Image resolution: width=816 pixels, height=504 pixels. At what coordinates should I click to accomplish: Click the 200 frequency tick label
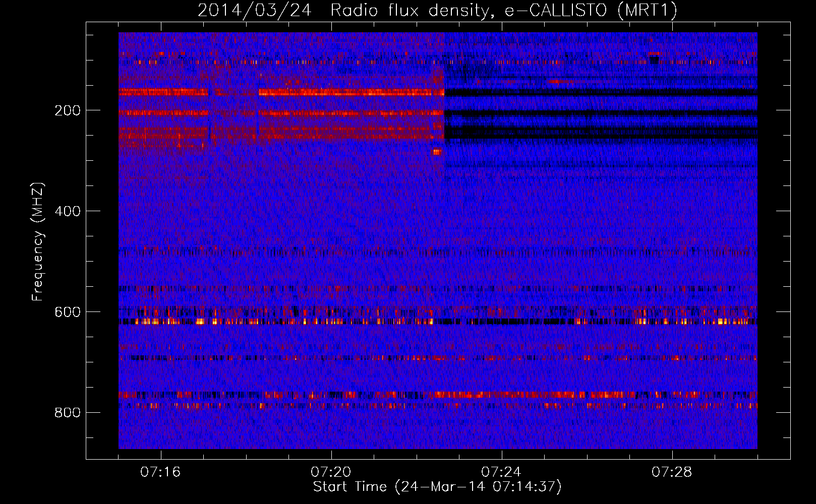(68, 110)
